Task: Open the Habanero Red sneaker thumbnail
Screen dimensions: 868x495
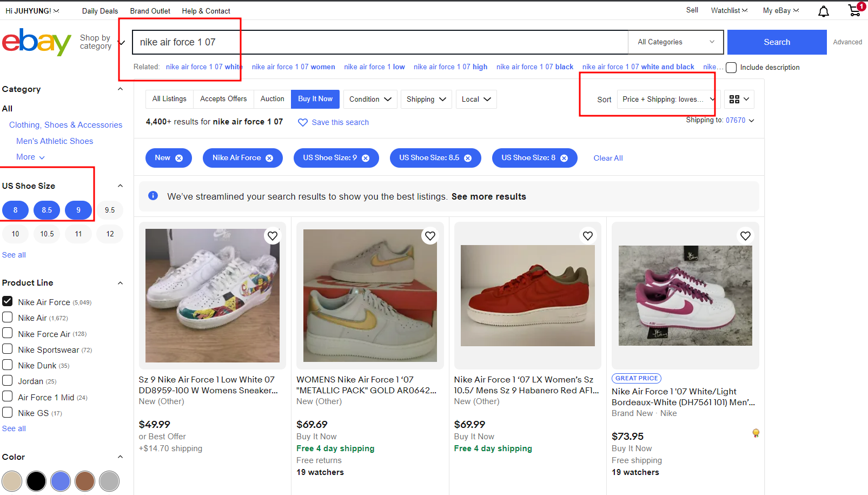Action: [x=527, y=295]
